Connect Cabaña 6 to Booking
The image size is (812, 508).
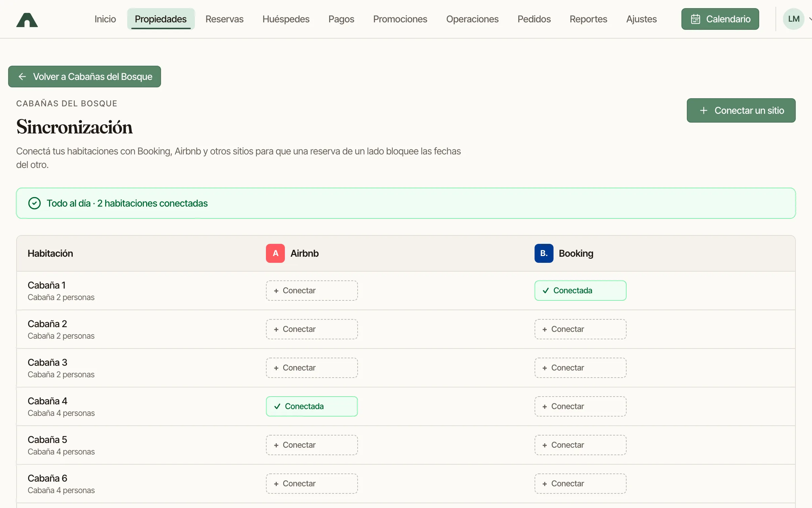click(580, 484)
